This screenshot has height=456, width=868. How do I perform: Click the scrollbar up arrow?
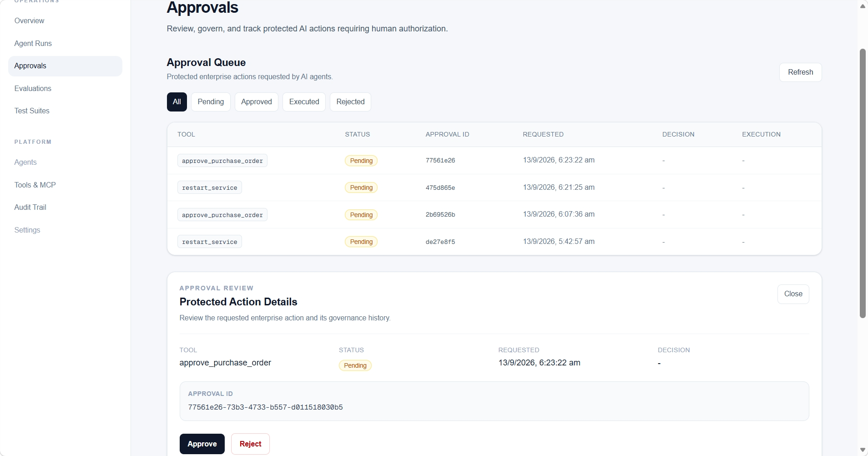pyautogui.click(x=863, y=6)
